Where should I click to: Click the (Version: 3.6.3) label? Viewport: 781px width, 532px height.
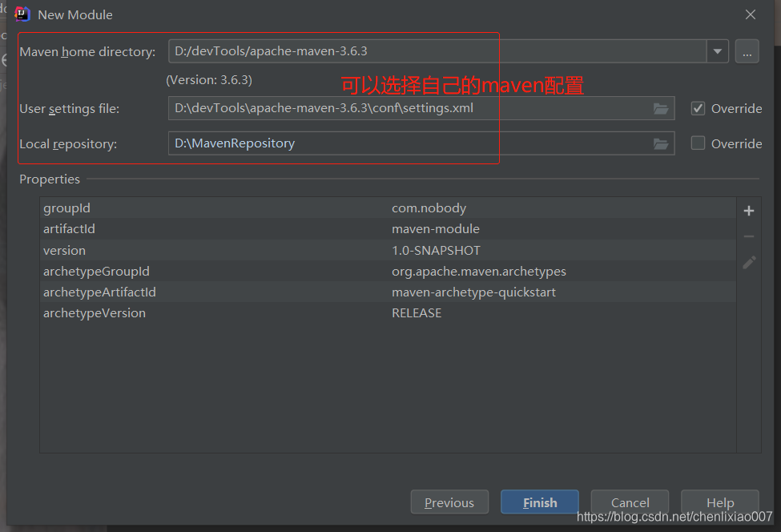209,79
